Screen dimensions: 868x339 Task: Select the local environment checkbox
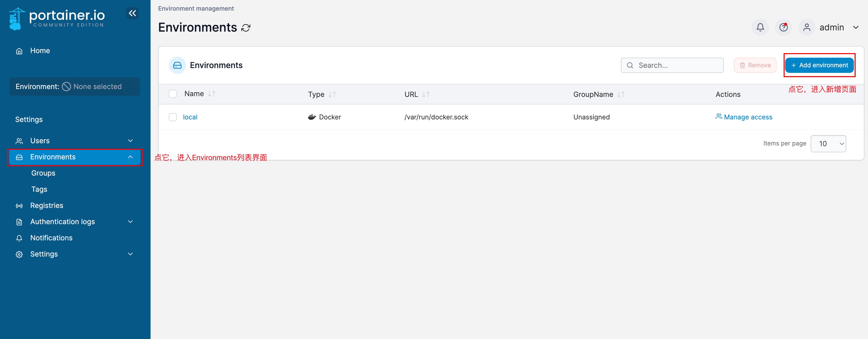[x=173, y=116]
